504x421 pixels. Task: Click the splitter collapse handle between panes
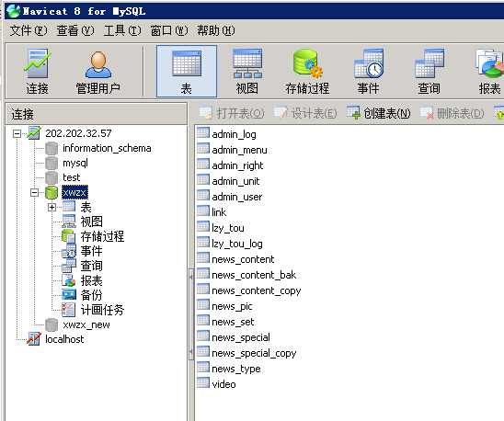coord(191,313)
